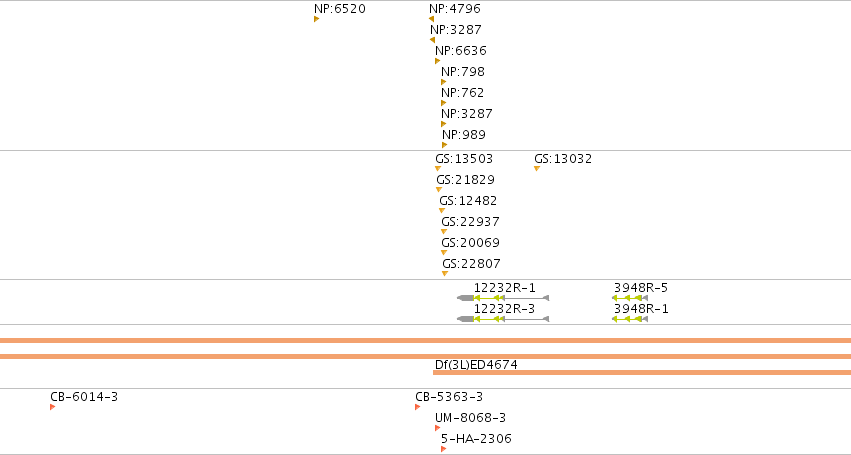Screen dimensions: 851x455
Task: Click the UM-8068-3 label
Action: [471, 418]
